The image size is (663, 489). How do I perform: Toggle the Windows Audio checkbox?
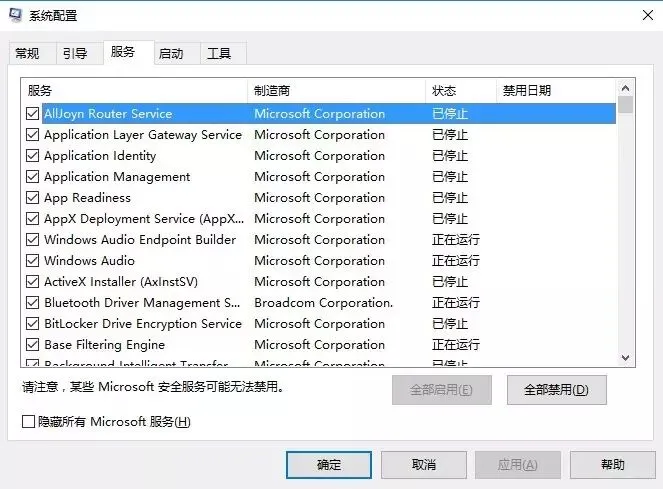coord(33,261)
